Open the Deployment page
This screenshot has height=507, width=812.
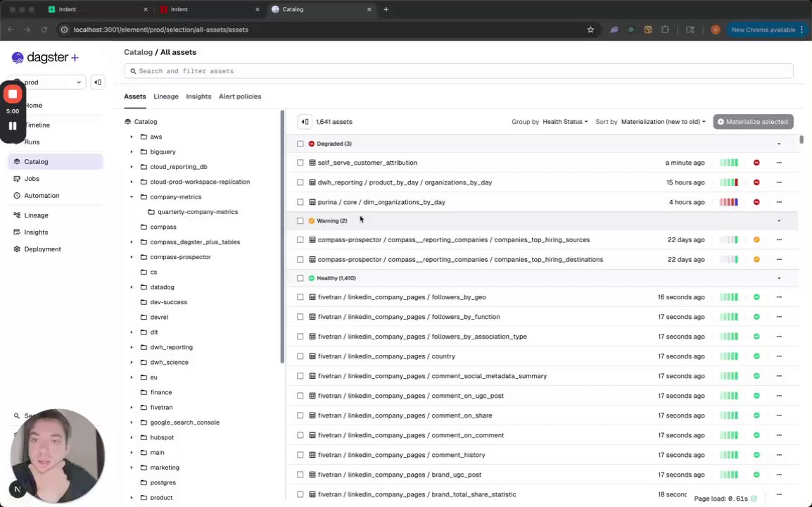[42, 249]
